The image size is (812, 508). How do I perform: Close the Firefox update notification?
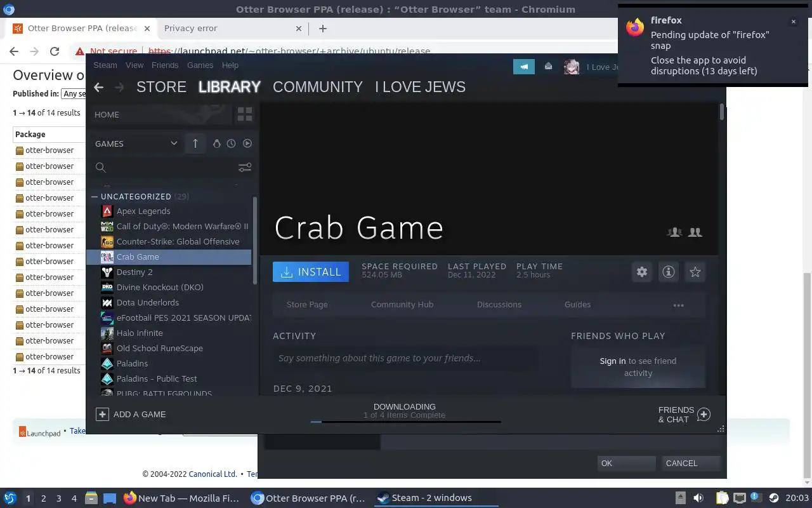point(793,22)
